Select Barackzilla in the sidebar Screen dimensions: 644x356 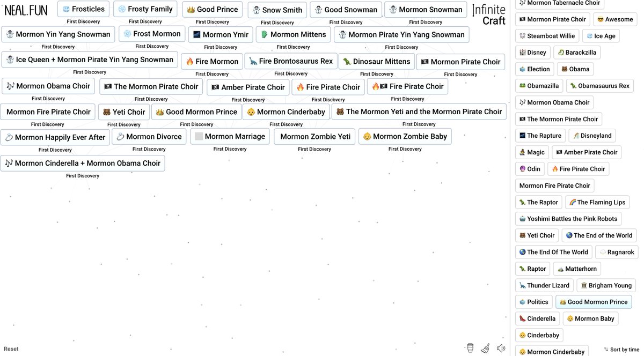(x=577, y=53)
